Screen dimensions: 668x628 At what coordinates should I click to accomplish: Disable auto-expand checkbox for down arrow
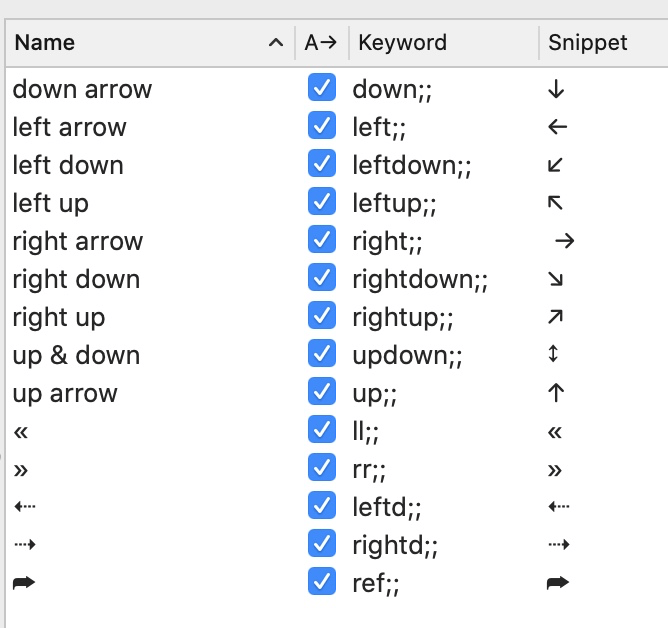pyautogui.click(x=321, y=89)
